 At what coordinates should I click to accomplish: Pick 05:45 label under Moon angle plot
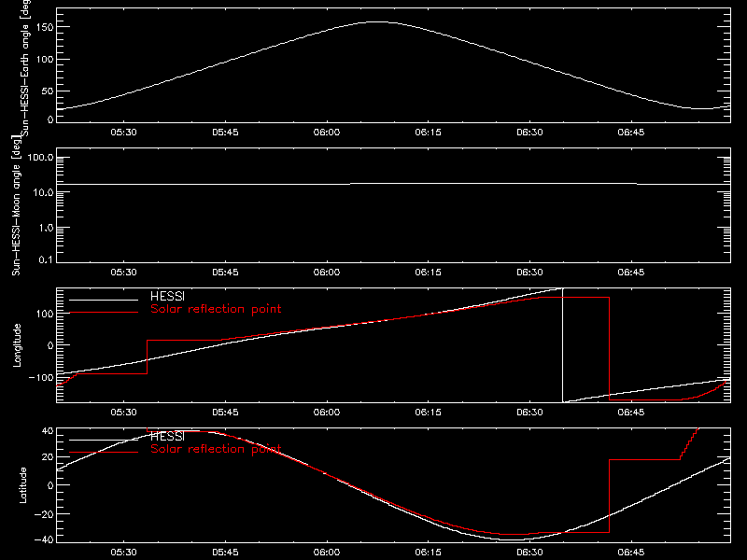click(x=225, y=273)
